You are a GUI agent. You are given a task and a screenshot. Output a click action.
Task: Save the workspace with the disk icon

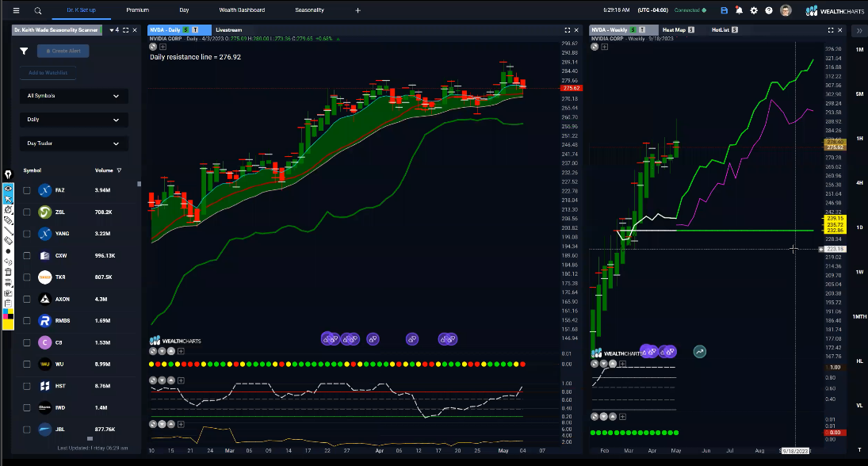(x=724, y=10)
